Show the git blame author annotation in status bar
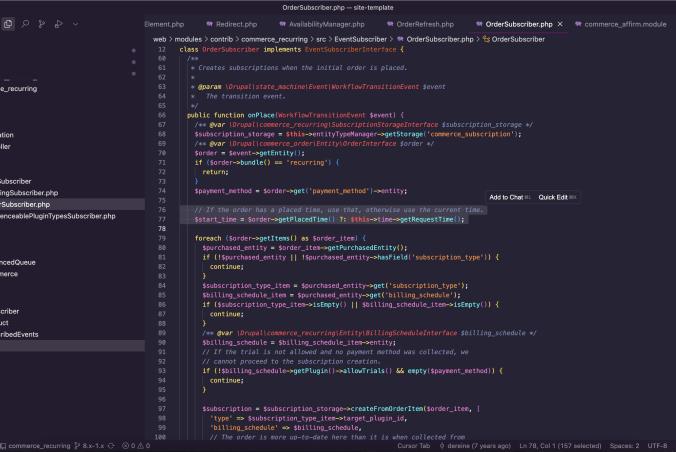Screen dimensions: 676x452 [x=476, y=446]
